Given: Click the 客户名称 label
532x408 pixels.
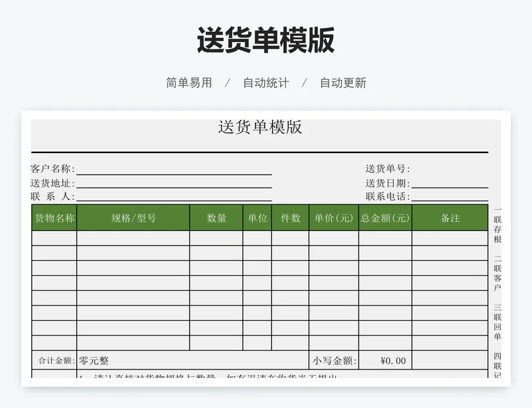Looking at the screenshot, I should pos(53,168).
